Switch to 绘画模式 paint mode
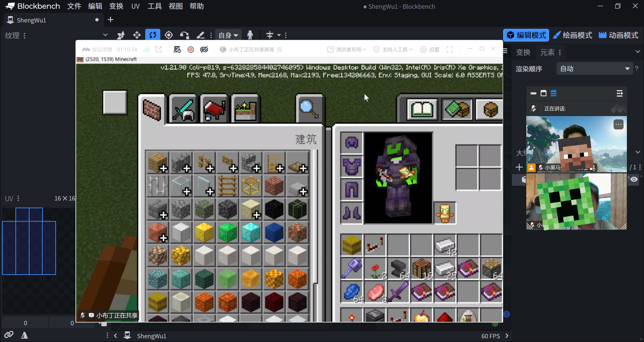The image size is (644, 342). [573, 35]
